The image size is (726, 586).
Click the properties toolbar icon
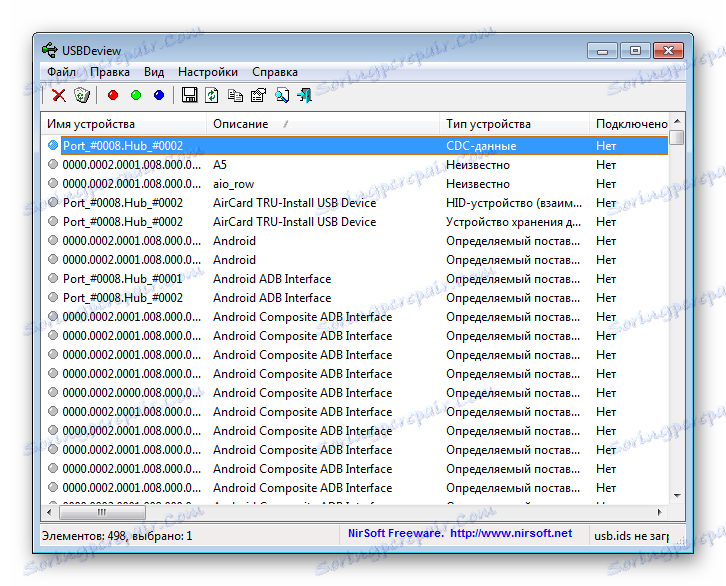(258, 95)
